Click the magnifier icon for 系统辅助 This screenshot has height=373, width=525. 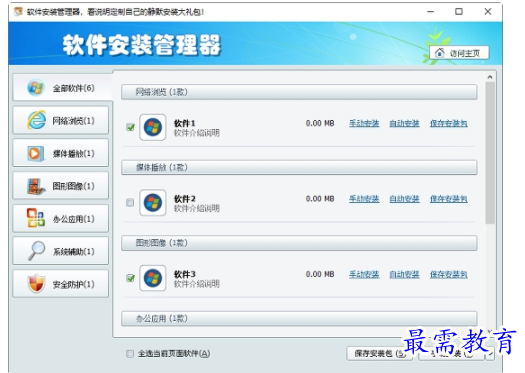tap(36, 251)
